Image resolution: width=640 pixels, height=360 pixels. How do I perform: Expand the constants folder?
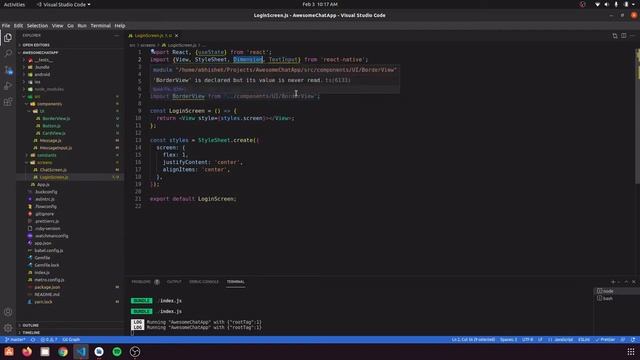click(47, 156)
